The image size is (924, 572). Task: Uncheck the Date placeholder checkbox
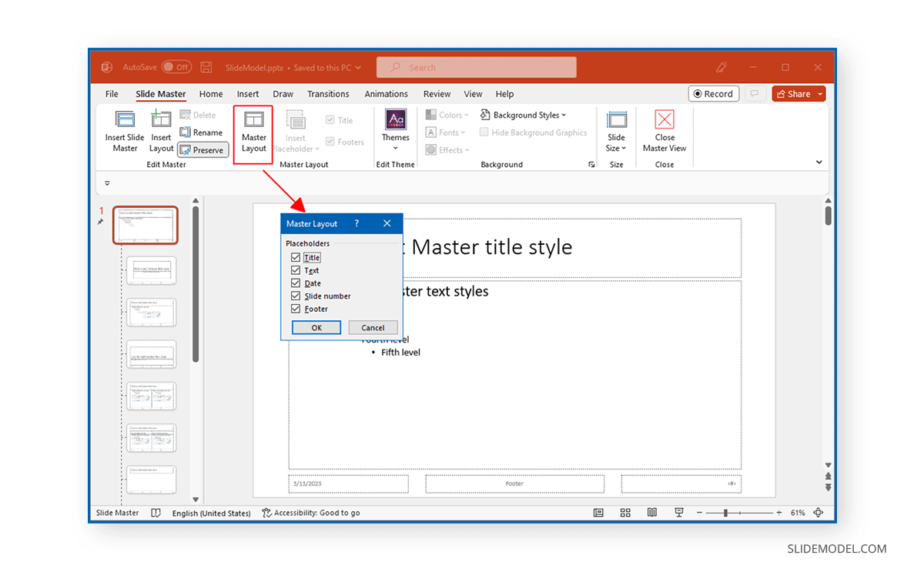click(x=295, y=283)
